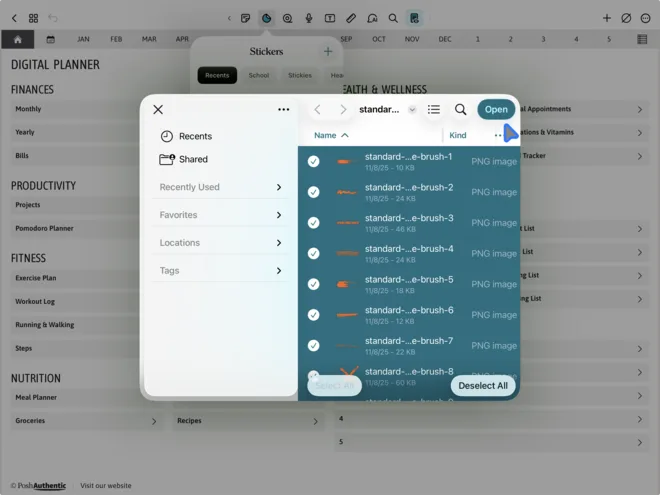Open the index list icon tab
The width and height of the screenshot is (660, 495).
pos(642,40)
